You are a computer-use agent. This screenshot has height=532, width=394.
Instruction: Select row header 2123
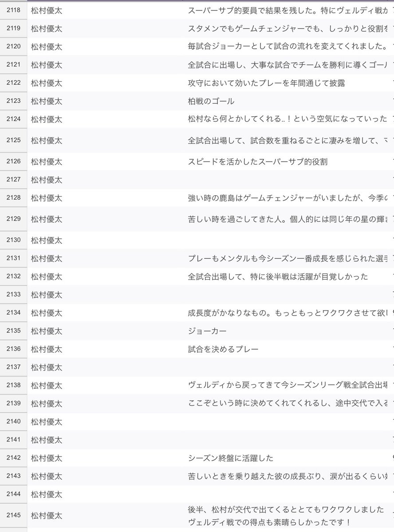click(13, 101)
